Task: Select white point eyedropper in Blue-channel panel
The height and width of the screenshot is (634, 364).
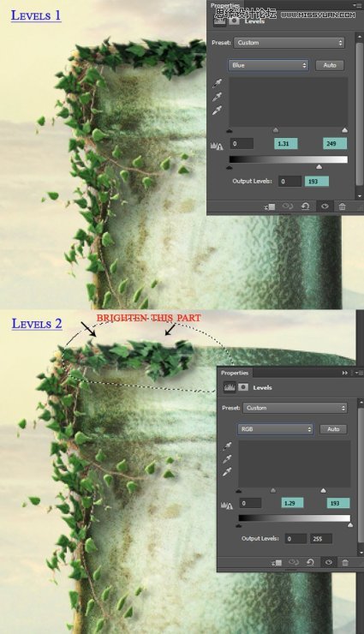Action: (218, 110)
